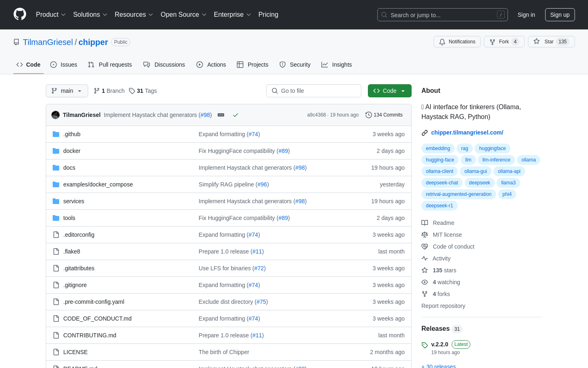Open the examples/docker_compose folder
The height and width of the screenshot is (368, 588).
[98, 184]
